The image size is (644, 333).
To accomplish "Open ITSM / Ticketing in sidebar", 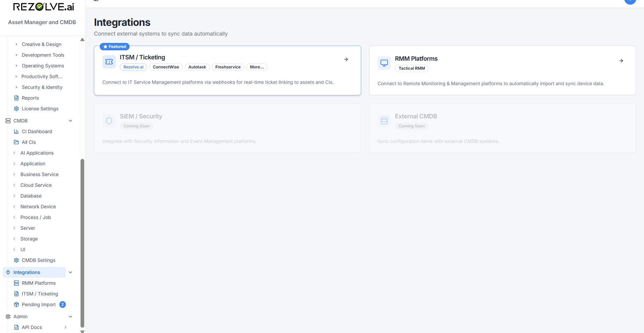I will [40, 294].
